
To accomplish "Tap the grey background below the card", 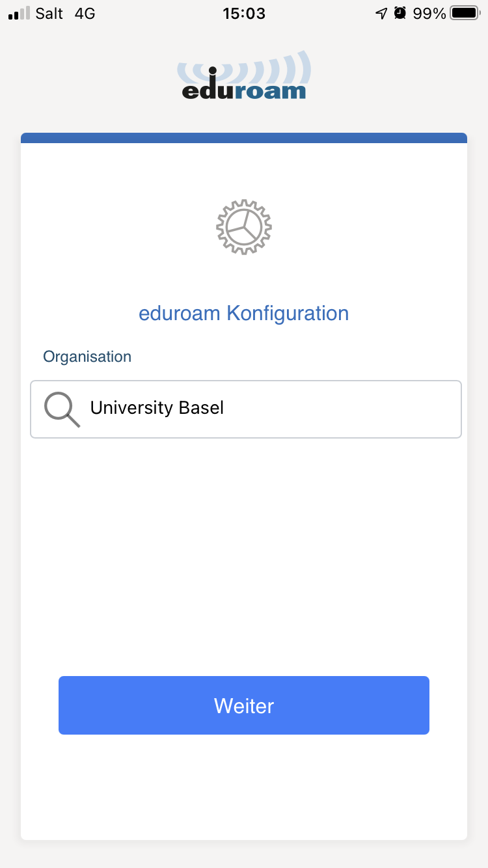I will click(244, 854).
